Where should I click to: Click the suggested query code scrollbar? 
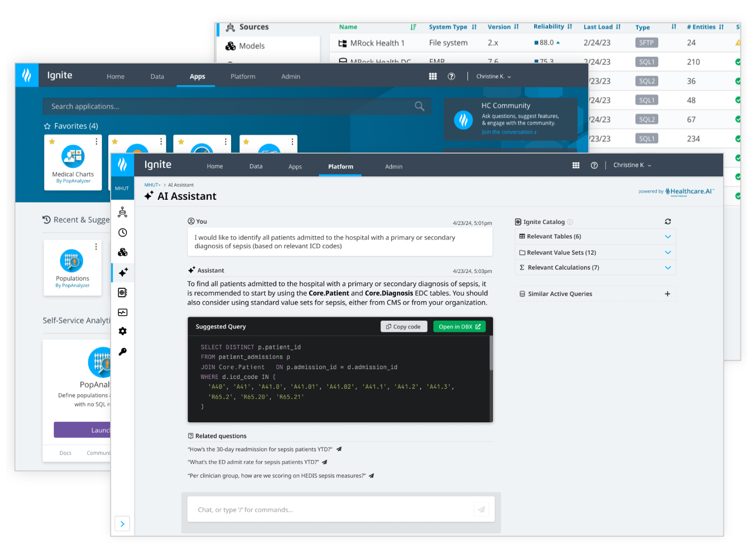(x=491, y=353)
